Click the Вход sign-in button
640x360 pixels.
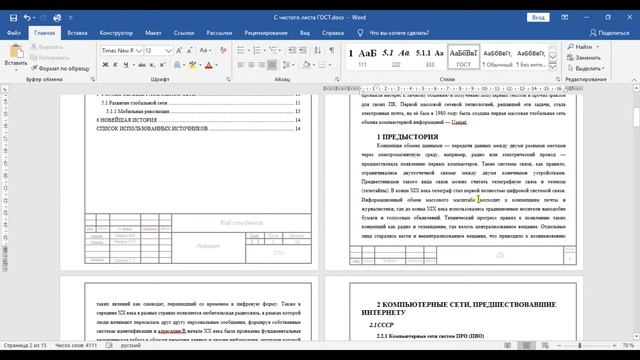[538, 18]
